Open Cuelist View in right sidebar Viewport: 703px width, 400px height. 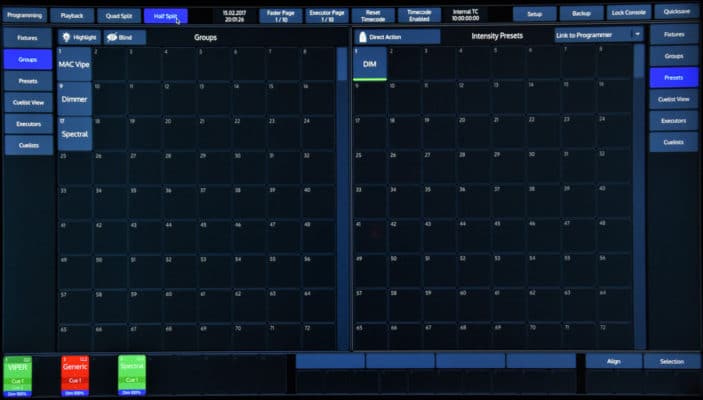pos(673,99)
